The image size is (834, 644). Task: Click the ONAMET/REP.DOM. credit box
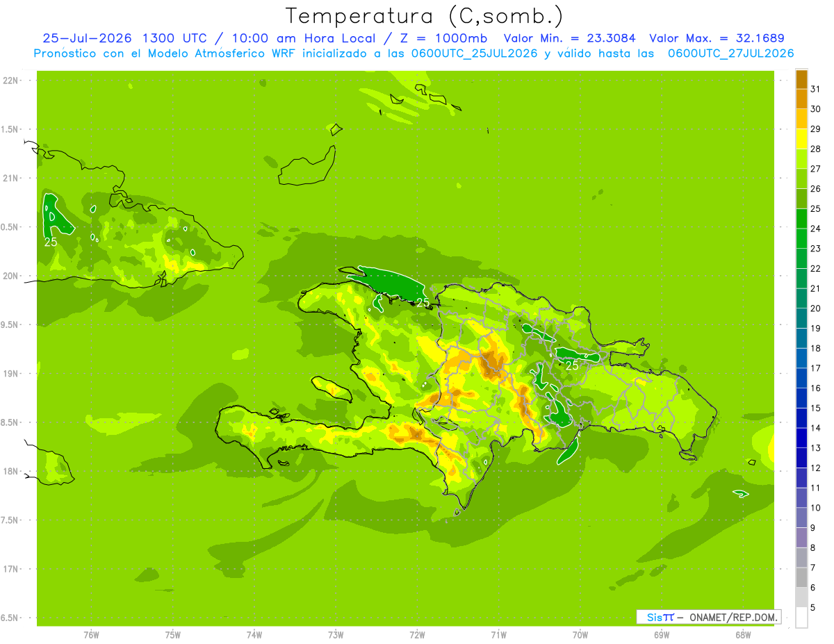tap(708, 617)
